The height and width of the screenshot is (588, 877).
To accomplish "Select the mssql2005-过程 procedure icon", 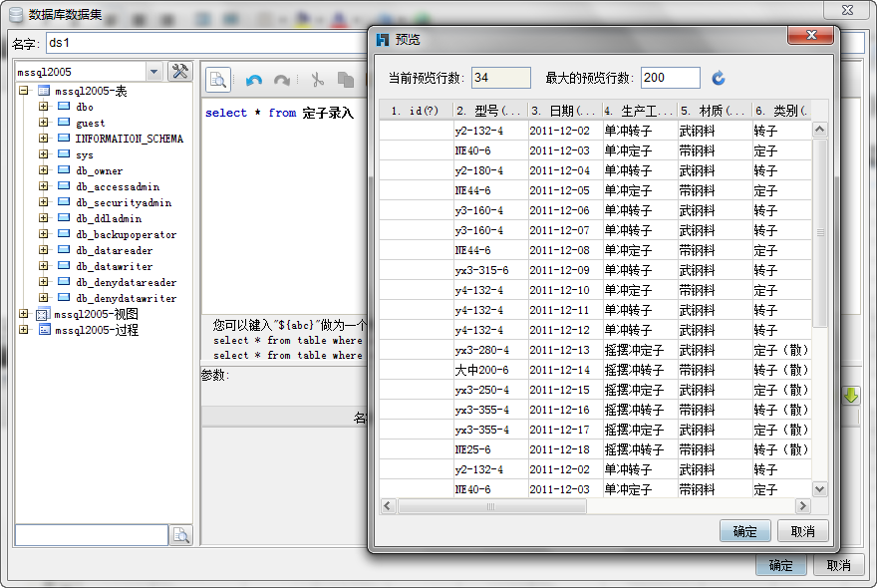I will tap(44, 330).
